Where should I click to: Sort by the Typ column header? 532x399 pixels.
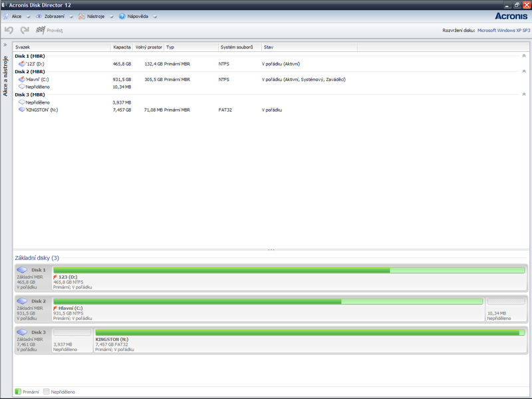pyautogui.click(x=192, y=47)
